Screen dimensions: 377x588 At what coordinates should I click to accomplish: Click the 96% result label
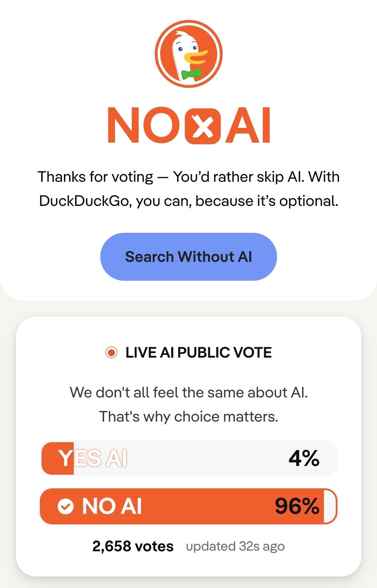tap(297, 506)
